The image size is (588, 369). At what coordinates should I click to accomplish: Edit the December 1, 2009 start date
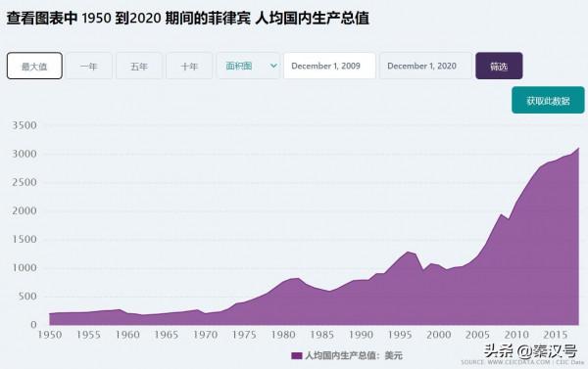click(329, 66)
